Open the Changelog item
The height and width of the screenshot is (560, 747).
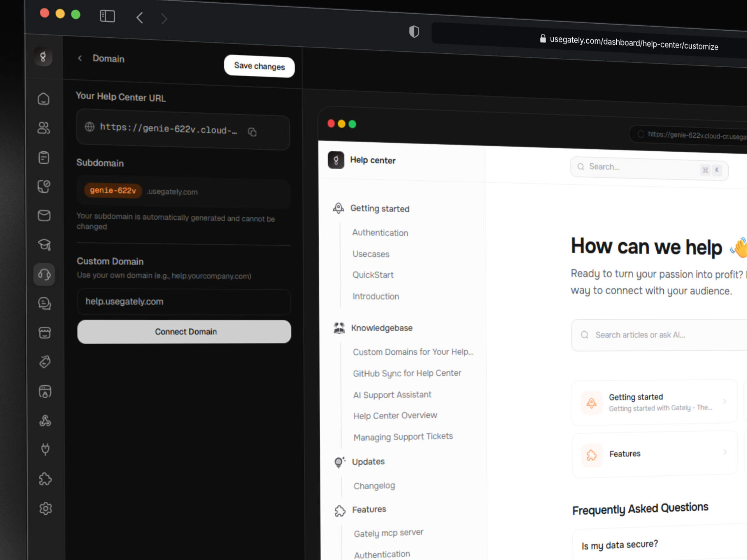tap(374, 486)
